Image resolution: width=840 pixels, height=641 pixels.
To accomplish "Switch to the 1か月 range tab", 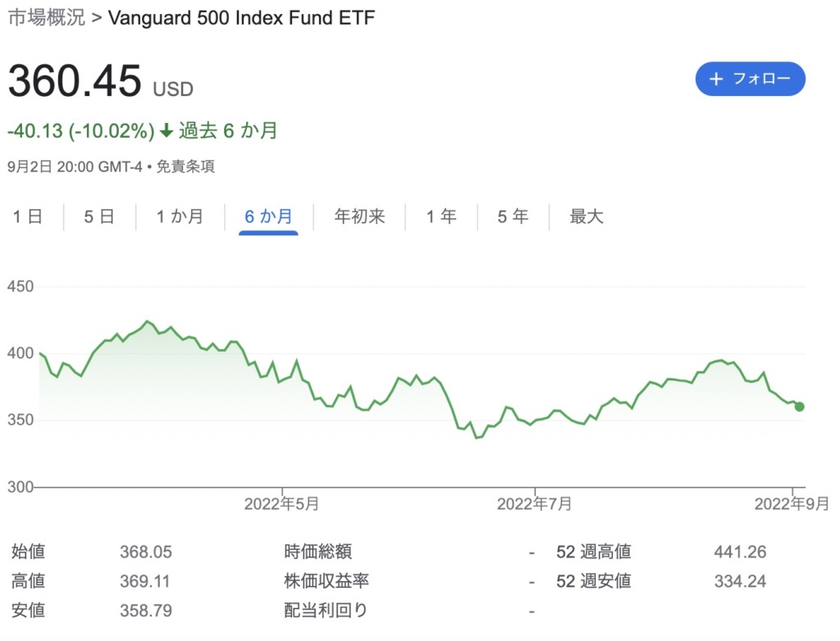I will (x=180, y=216).
